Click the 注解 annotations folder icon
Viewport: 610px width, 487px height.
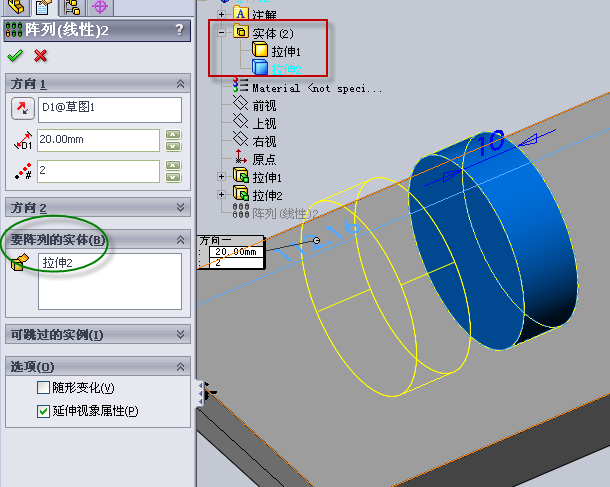[241, 13]
